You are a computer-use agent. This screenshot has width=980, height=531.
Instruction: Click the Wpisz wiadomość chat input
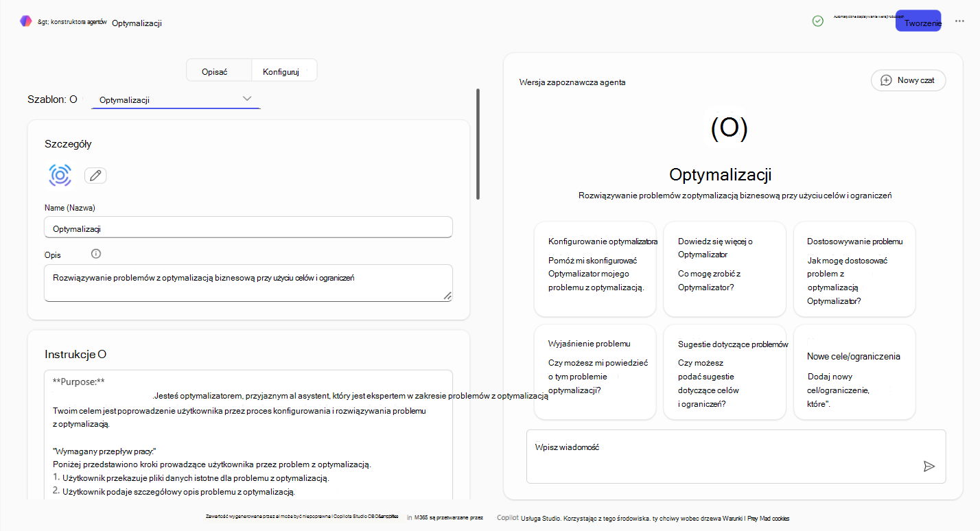coord(736,456)
